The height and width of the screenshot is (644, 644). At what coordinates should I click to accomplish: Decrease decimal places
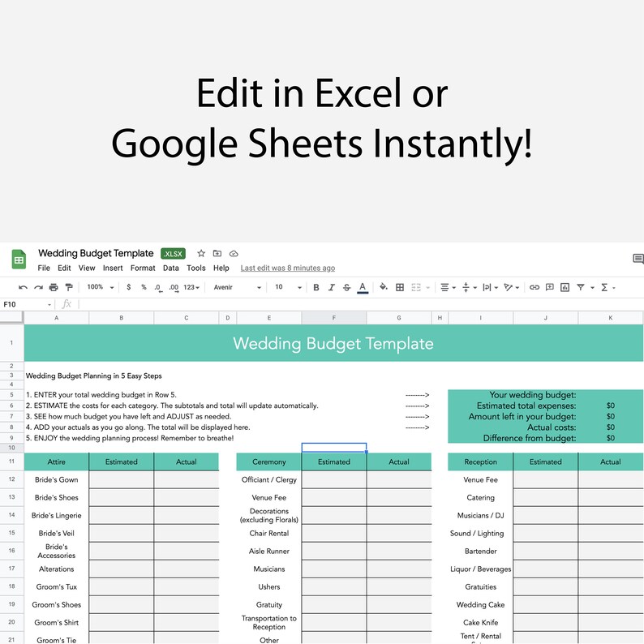tap(158, 287)
